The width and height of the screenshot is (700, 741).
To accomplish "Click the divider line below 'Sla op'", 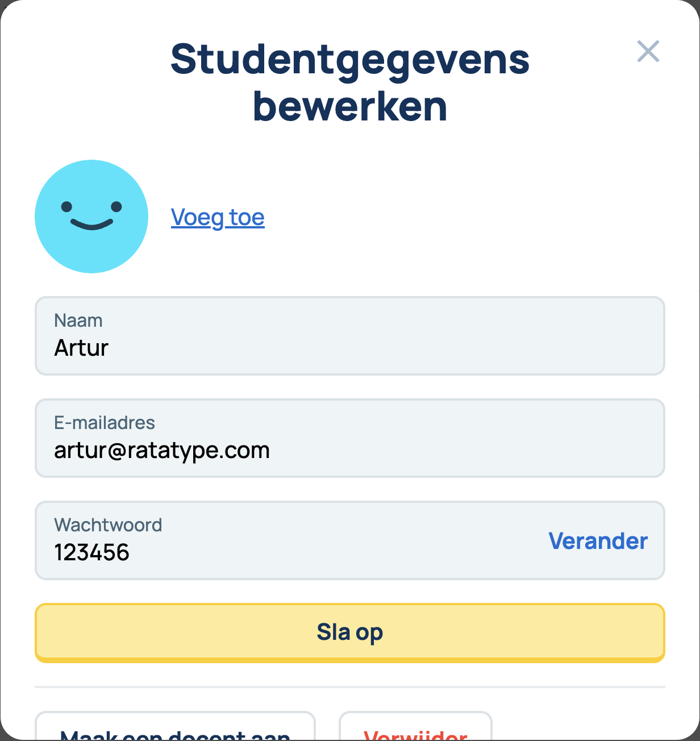I will pyautogui.click(x=349, y=687).
